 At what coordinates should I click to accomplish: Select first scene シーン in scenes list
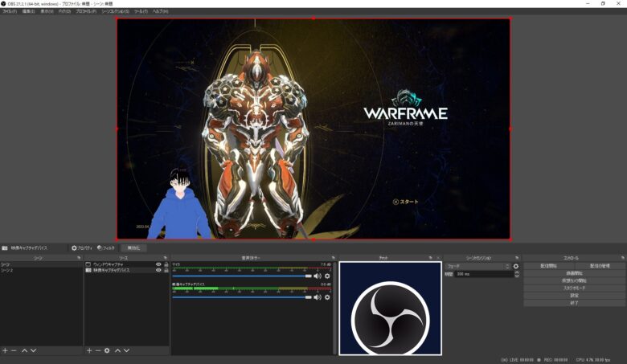(41, 264)
